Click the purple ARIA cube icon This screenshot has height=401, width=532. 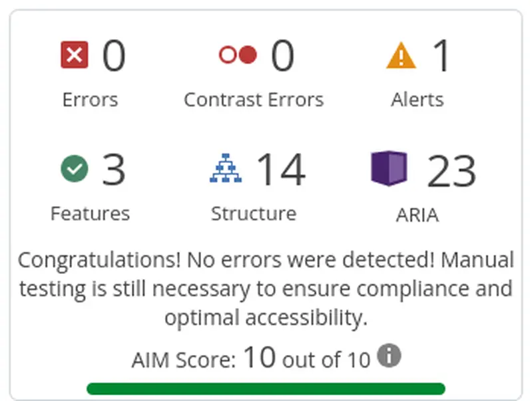pos(389,168)
